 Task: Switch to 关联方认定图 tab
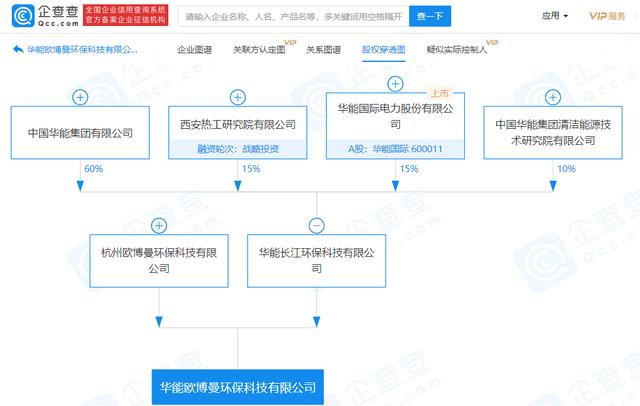259,50
